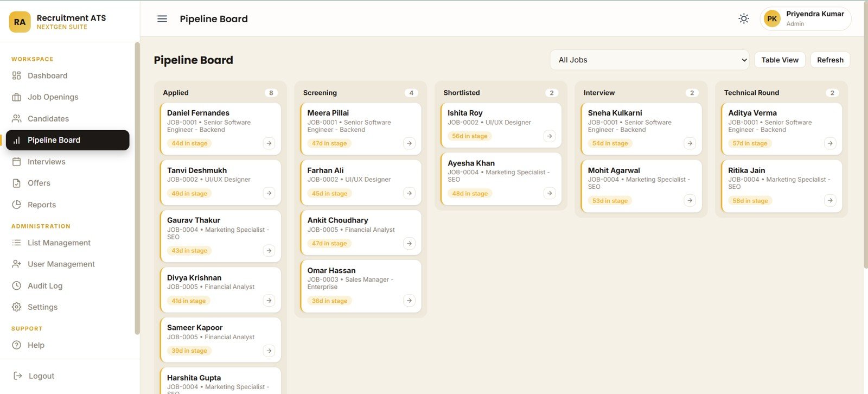Image resolution: width=868 pixels, height=394 pixels.
Task: Move Daniel Fernandes forward with arrow icon
Action: [x=269, y=143]
